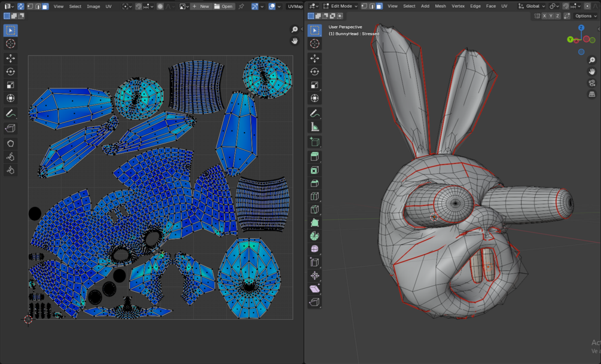Toggle UV sync selection

click(x=21, y=6)
